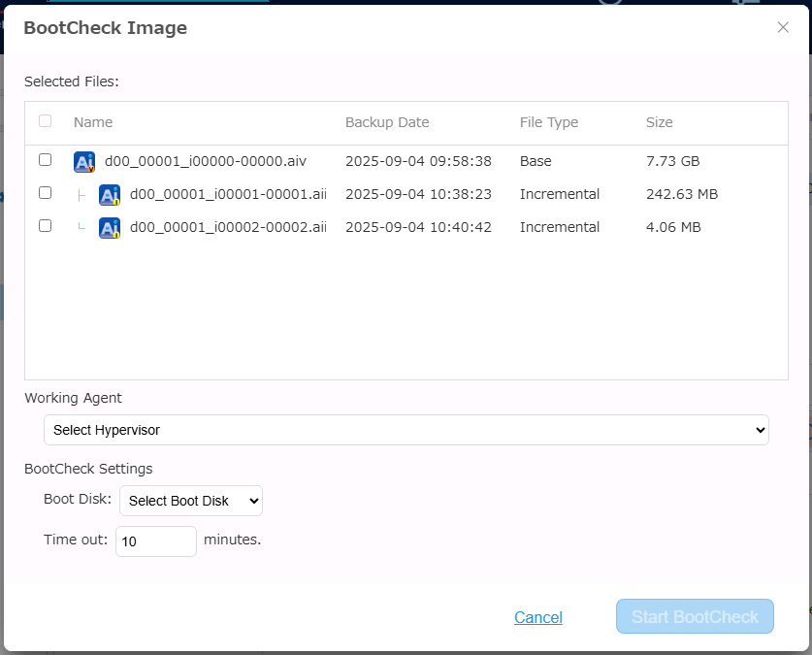Click the d00_00001_i00002-00002.aii incremental file icon
Image resolution: width=812 pixels, height=655 pixels.
(x=110, y=228)
